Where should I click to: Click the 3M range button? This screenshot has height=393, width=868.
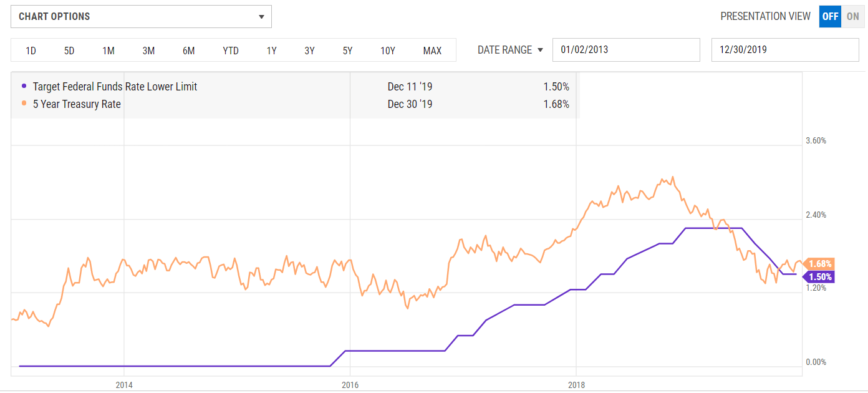[x=148, y=50]
